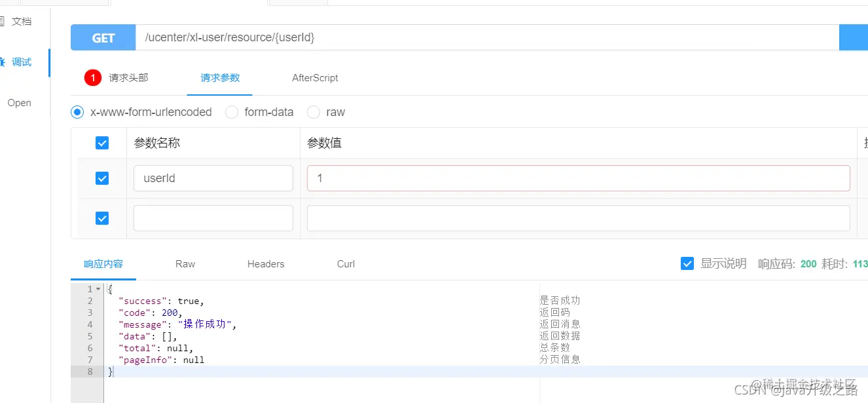Switch to the 请求头部 tab
The height and width of the screenshot is (403, 868).
pos(128,78)
